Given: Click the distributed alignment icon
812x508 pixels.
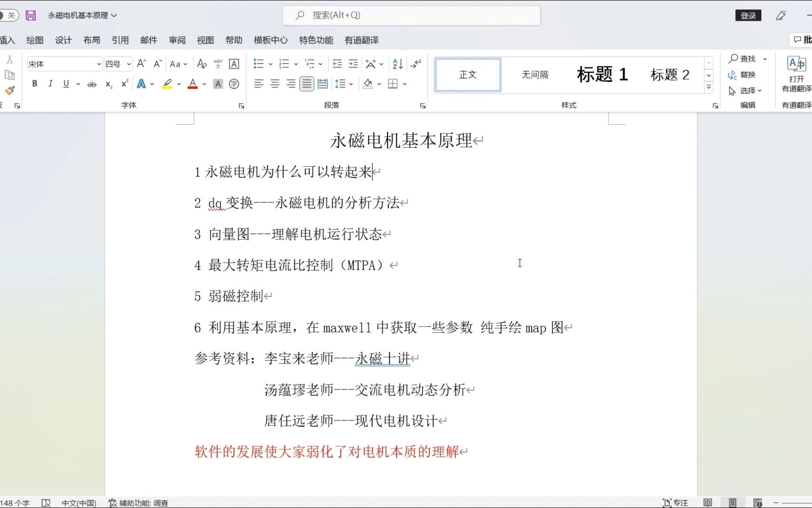Looking at the screenshot, I should pos(322,84).
